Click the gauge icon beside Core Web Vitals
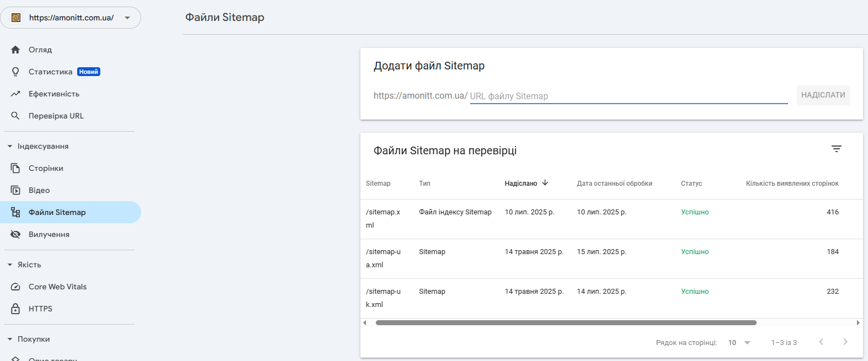Screen dimensions: 868x361 pos(15,287)
